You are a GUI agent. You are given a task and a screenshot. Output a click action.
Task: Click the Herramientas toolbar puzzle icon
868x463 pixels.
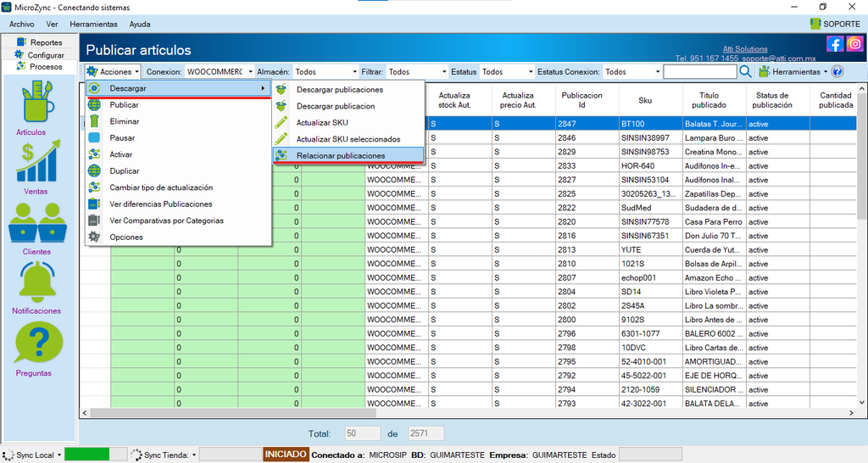coord(765,71)
